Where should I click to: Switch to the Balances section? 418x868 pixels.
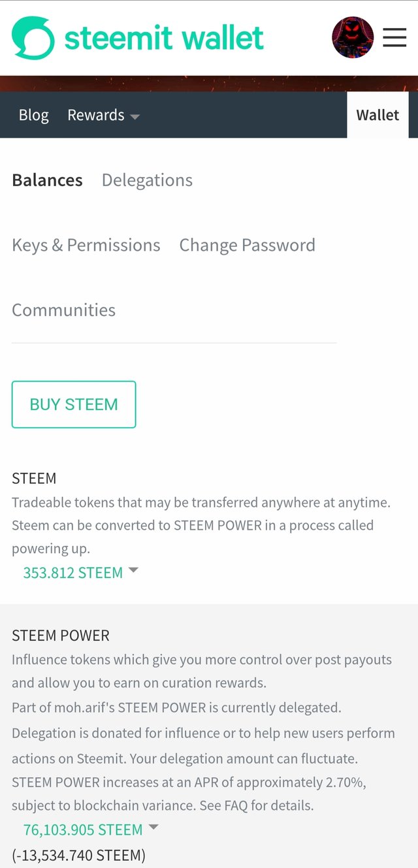(47, 180)
